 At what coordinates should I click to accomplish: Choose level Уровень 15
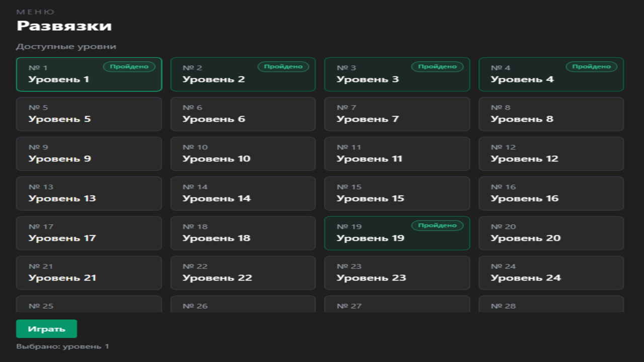(397, 194)
